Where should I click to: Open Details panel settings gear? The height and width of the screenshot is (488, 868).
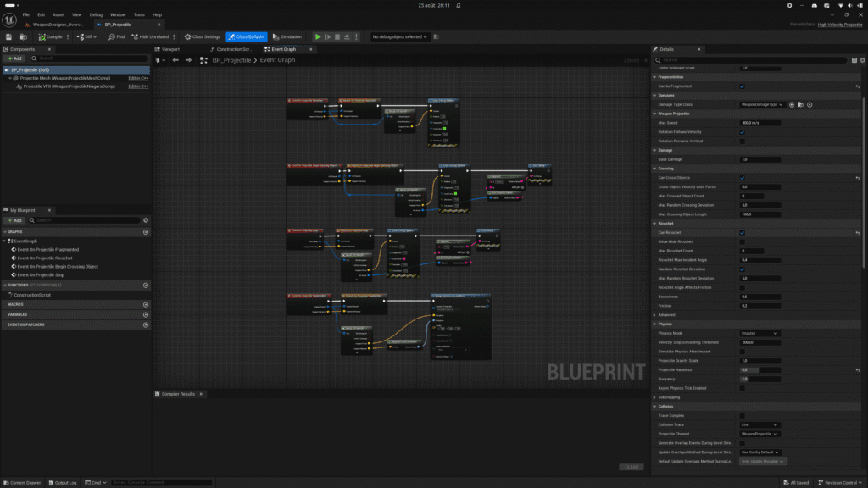point(862,60)
